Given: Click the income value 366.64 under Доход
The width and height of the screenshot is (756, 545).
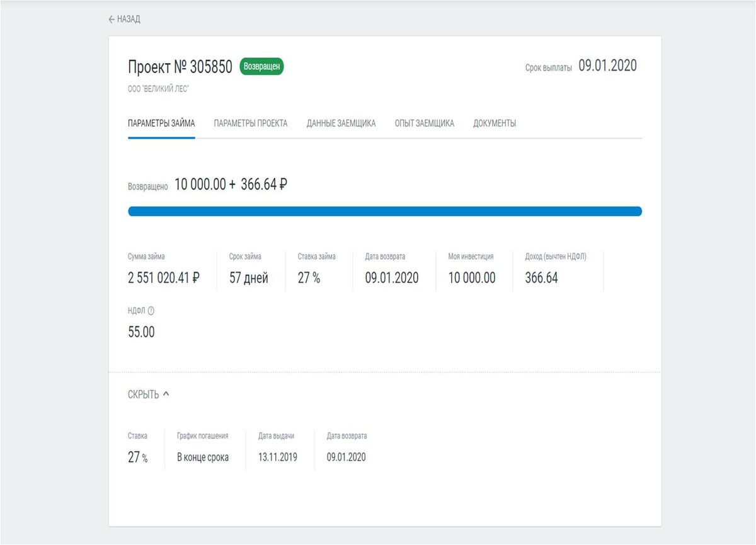Looking at the screenshot, I should click(541, 278).
